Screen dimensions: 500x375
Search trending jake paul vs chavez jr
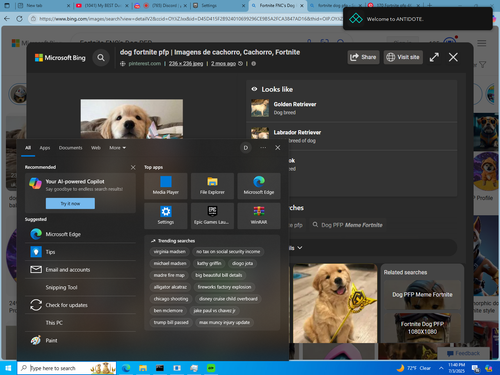[x=214, y=311]
